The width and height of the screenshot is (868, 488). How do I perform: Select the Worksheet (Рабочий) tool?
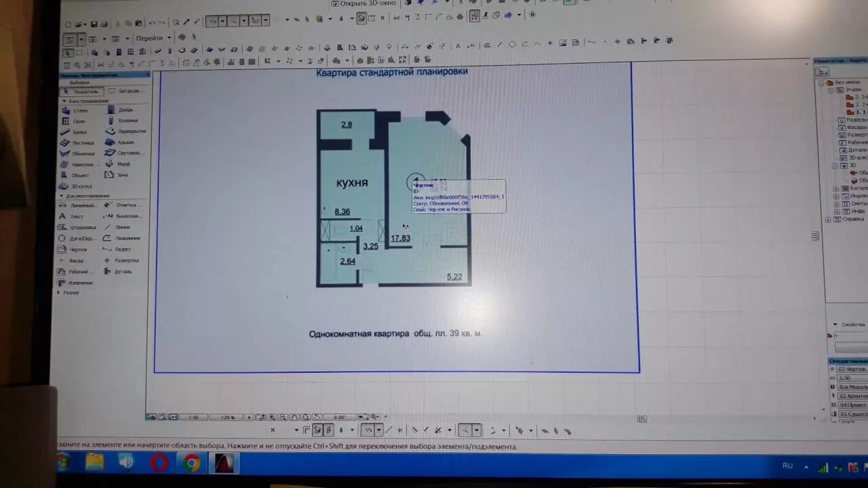pos(75,272)
